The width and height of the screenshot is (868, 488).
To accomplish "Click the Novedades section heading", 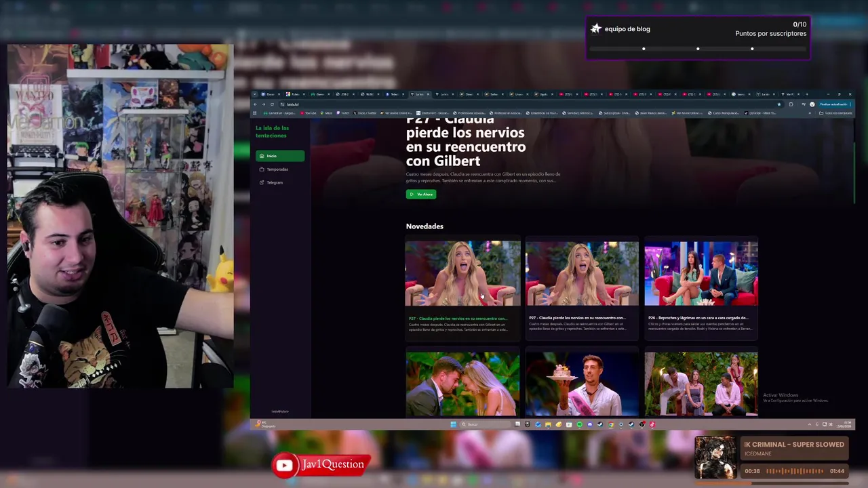I will coord(425,226).
